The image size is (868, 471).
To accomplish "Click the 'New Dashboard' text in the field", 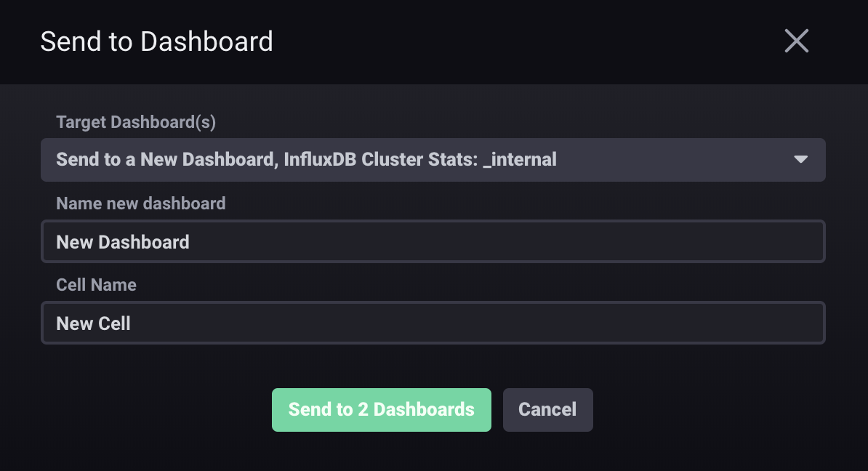I will (123, 241).
